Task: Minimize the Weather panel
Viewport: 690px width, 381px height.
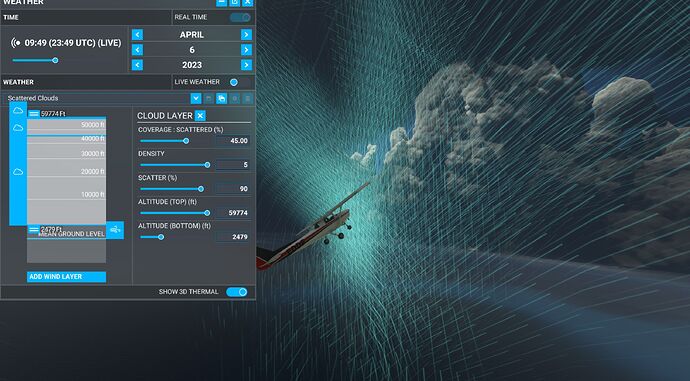Action: [x=221, y=2]
